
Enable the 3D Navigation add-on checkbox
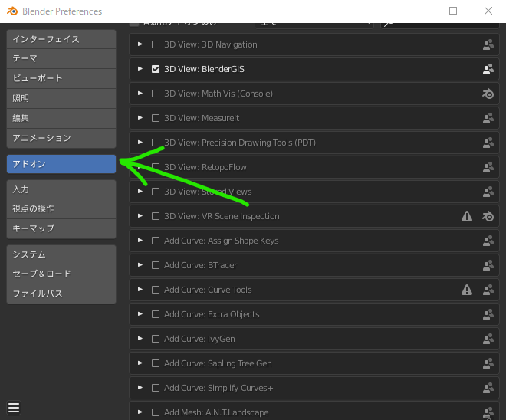156,44
